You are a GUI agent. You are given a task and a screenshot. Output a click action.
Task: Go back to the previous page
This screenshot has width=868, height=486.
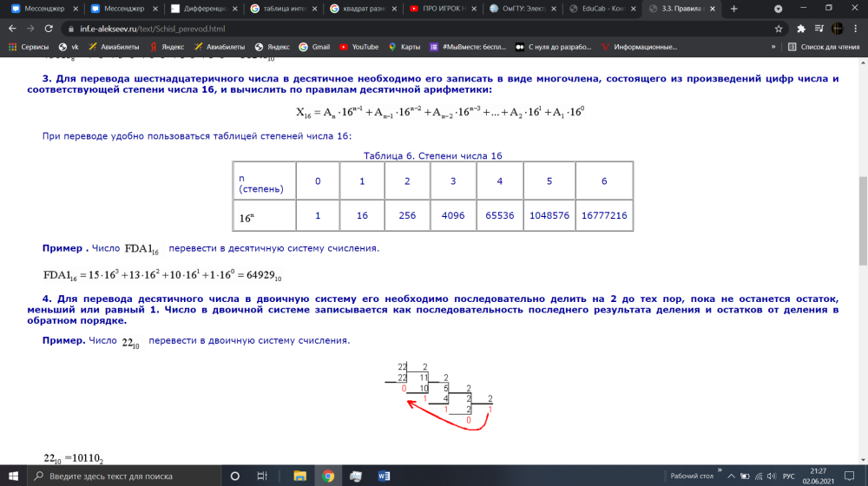point(12,29)
